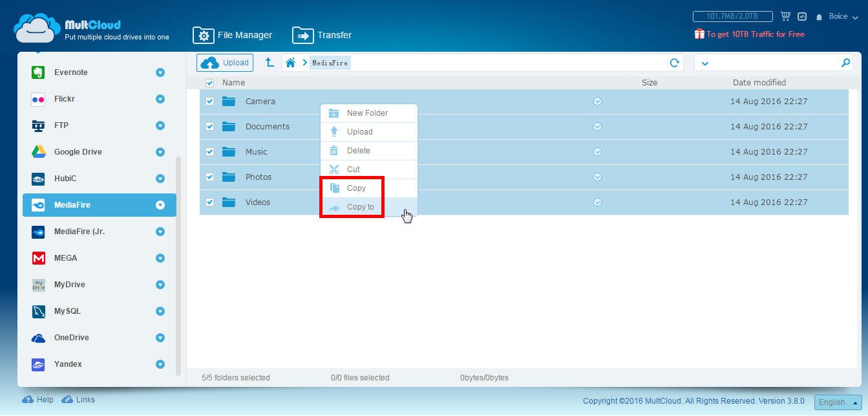The height and width of the screenshot is (416, 868).
Task: Go to the home root icon
Action: (x=291, y=63)
